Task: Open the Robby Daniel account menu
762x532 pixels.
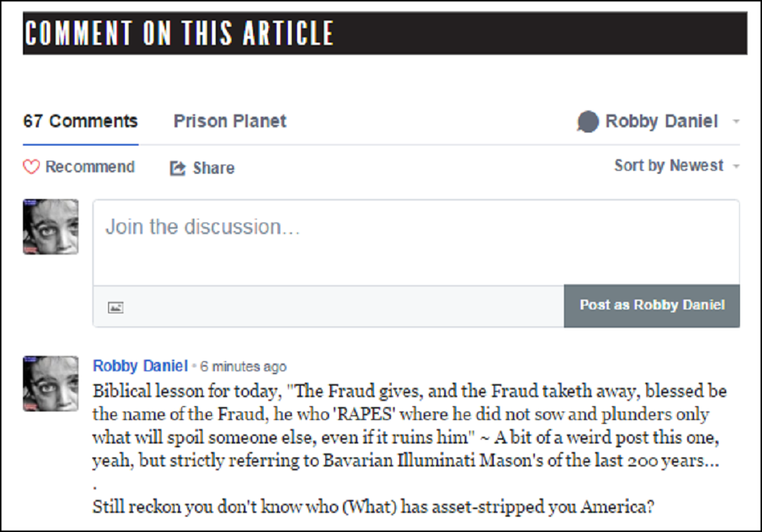Action: point(661,121)
